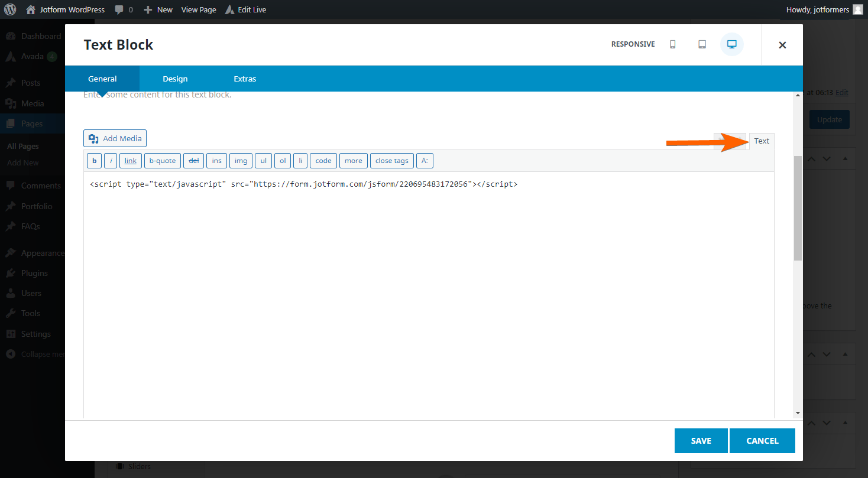Click the user avatar in admin bar
Image resolution: width=868 pixels, height=478 pixels.
pyautogui.click(x=857, y=9)
